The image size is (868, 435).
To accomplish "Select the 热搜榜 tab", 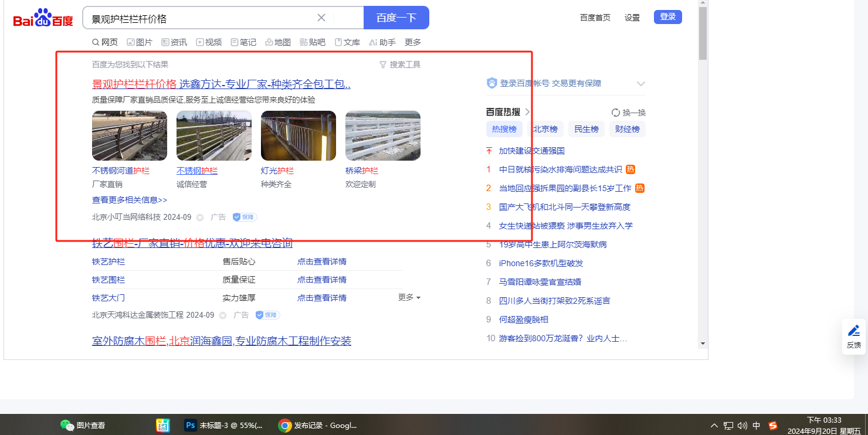I will pyautogui.click(x=504, y=129).
